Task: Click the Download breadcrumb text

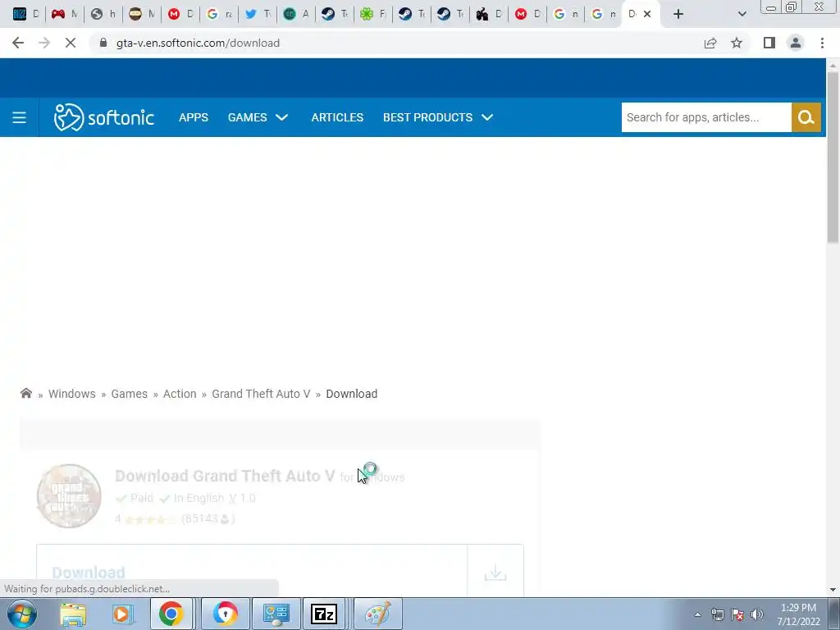Action: 351,394
